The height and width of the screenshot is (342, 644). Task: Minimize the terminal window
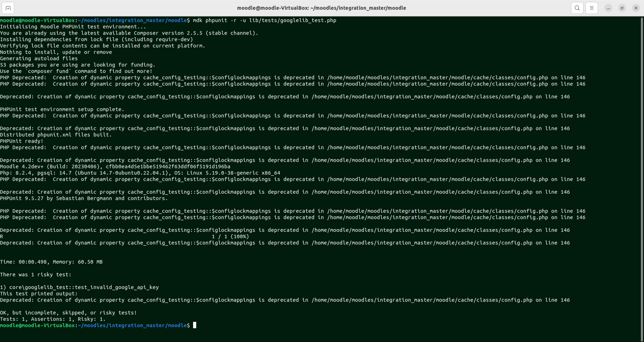pyautogui.click(x=608, y=8)
